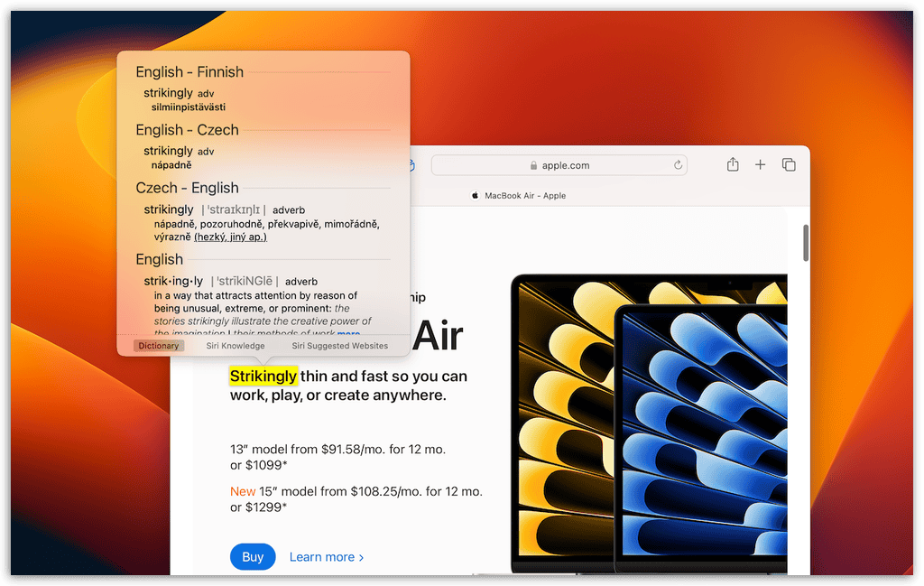The height and width of the screenshot is (586, 924).
Task: Click the or $1099* price text
Action: [x=259, y=465]
